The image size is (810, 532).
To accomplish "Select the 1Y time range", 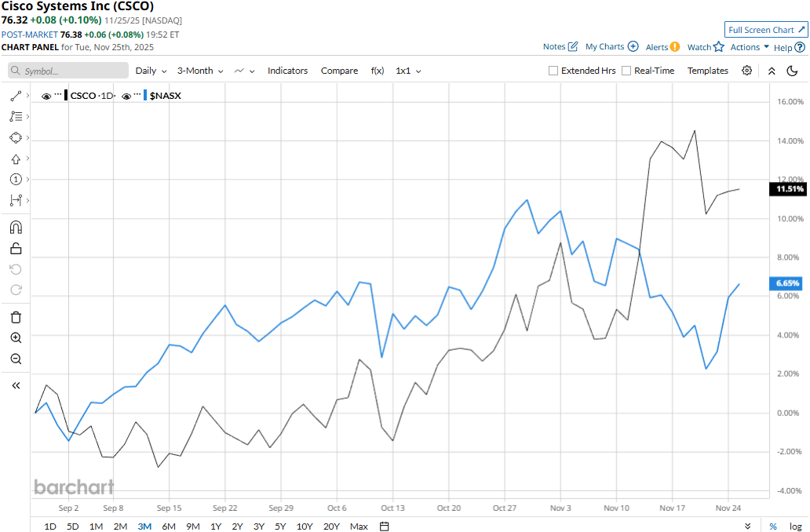I will (x=216, y=527).
